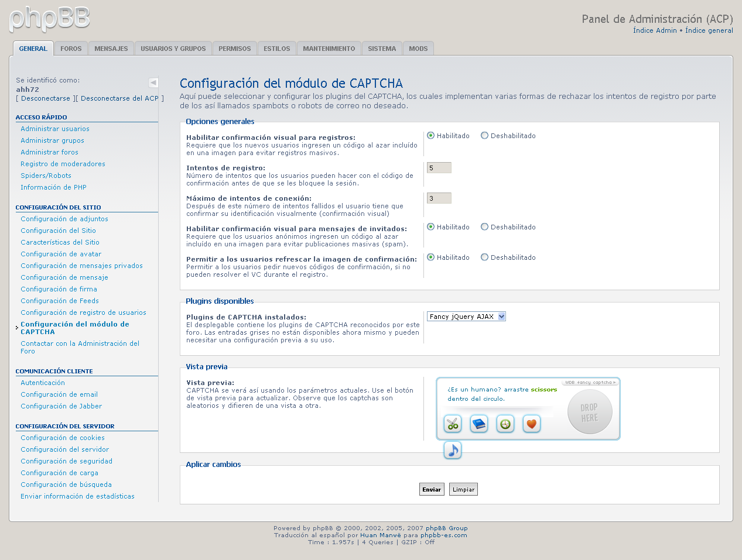Click the orange heart captcha icon

click(531, 424)
